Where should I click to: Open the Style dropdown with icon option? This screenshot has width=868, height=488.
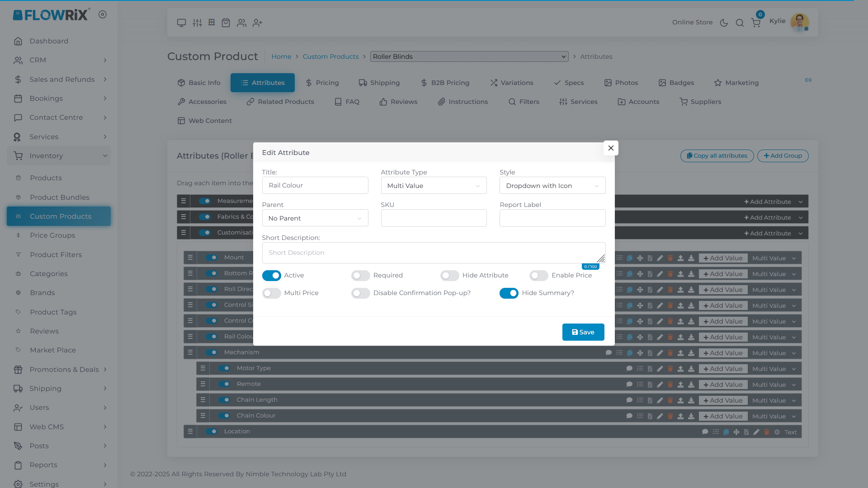click(552, 186)
